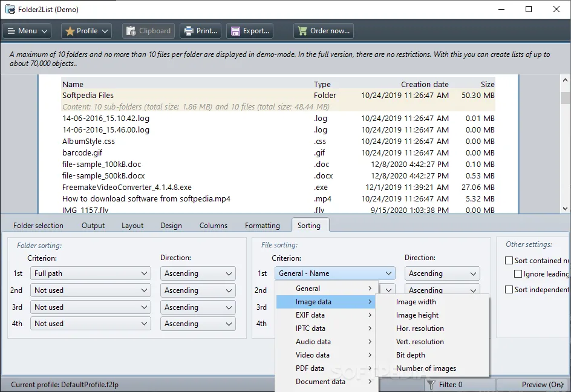The image size is (571, 392).
Task: Open the 3rd folder criterion Not used dropdown
Action: click(91, 307)
